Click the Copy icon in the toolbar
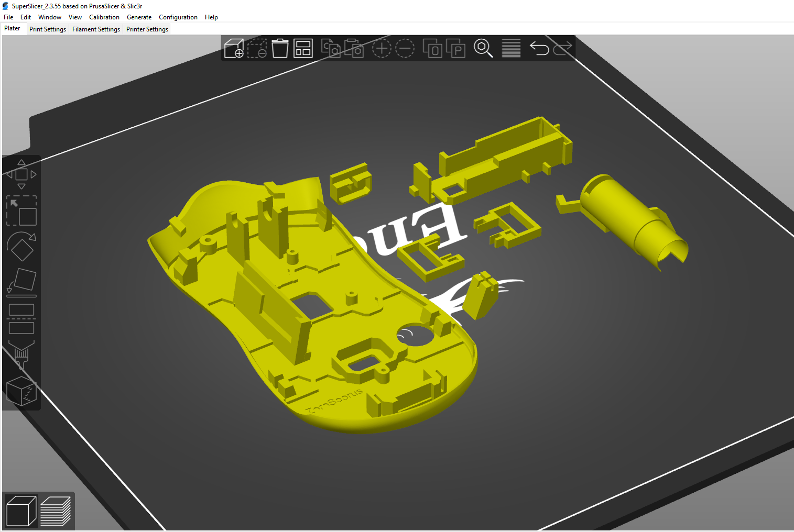This screenshot has width=794, height=532. (330, 48)
